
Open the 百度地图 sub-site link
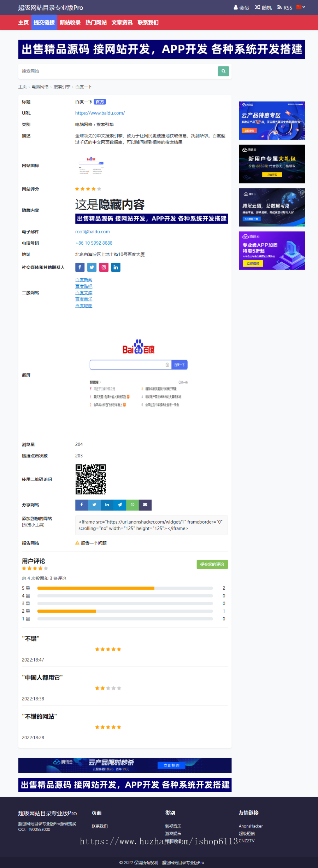[84, 305]
